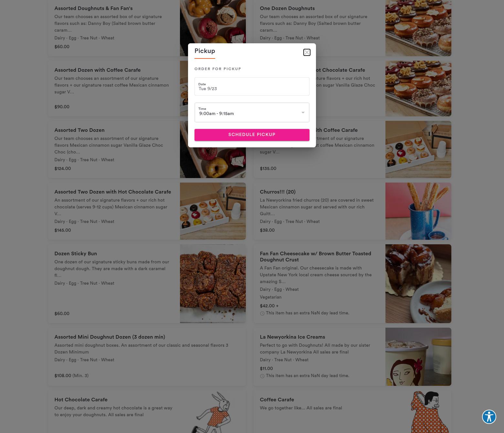Click the sticky buns photo thumbnail
504x433 pixels.
213,284
